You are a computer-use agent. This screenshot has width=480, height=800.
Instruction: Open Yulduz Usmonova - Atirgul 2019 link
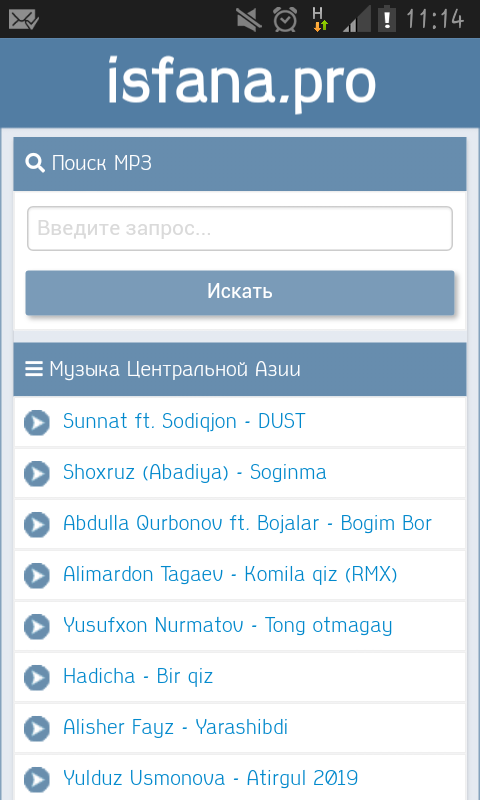(x=210, y=779)
